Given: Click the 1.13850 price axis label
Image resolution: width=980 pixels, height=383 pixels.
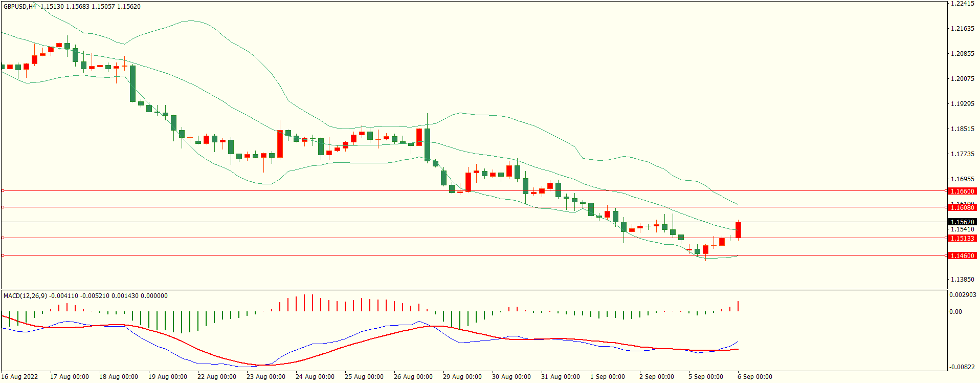Looking at the screenshot, I should 962,280.
